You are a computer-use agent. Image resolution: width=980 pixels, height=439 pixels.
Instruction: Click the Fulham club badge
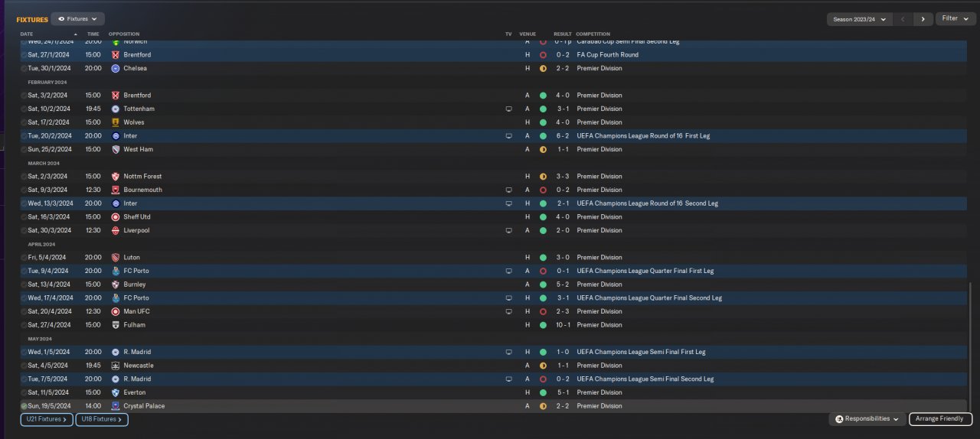tap(116, 325)
